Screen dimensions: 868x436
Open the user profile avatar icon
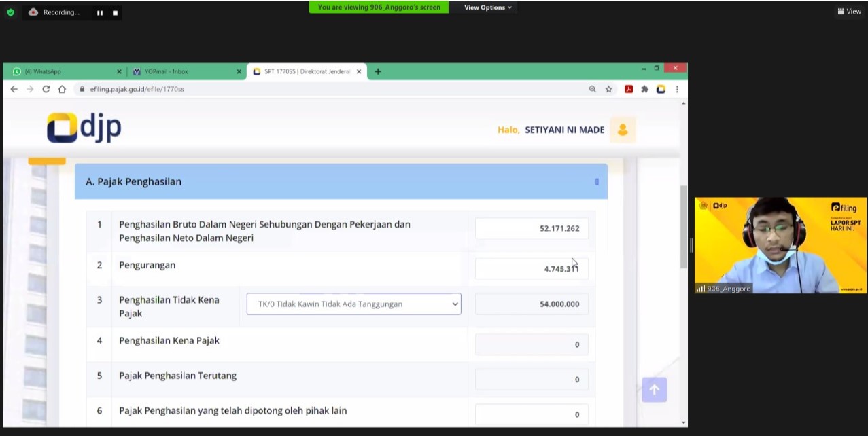[622, 130]
